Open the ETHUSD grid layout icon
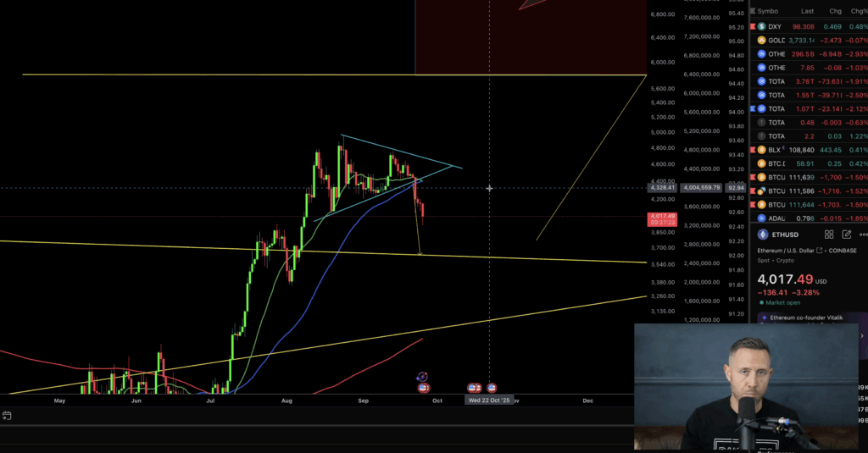This screenshot has width=868, height=453. point(829,235)
